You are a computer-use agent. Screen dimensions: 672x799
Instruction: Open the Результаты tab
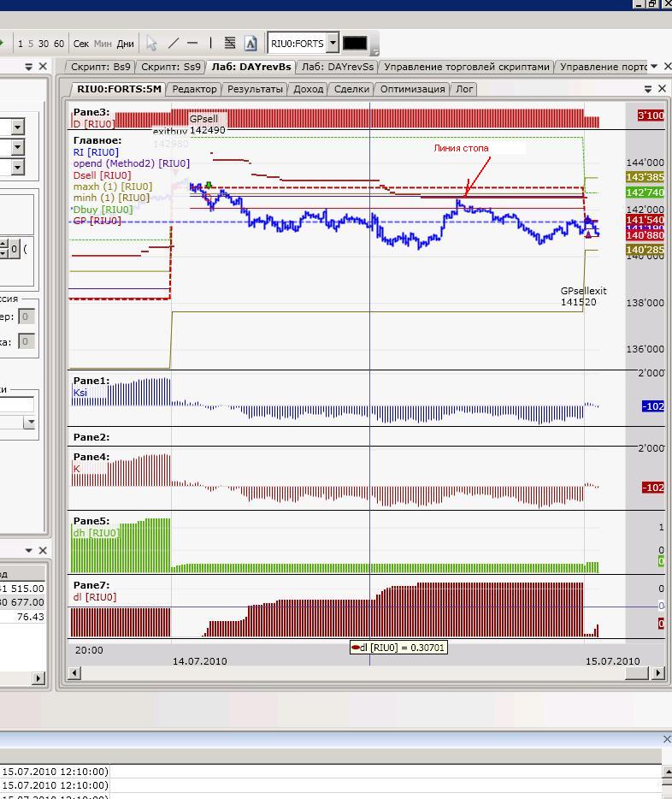pos(255,89)
